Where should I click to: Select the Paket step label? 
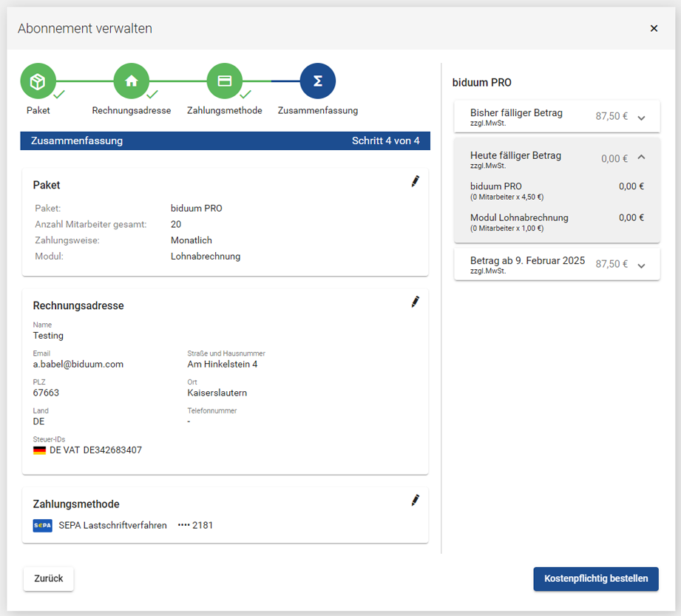(38, 111)
